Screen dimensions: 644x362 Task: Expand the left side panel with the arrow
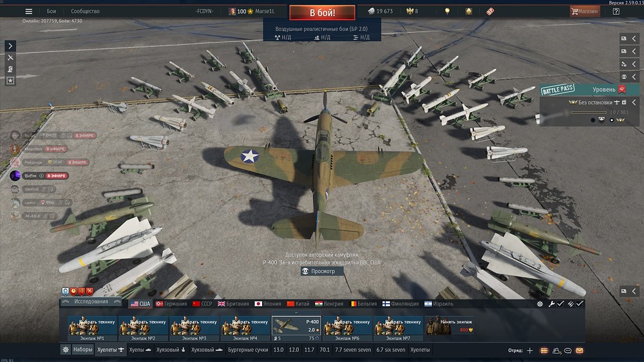click(x=10, y=46)
